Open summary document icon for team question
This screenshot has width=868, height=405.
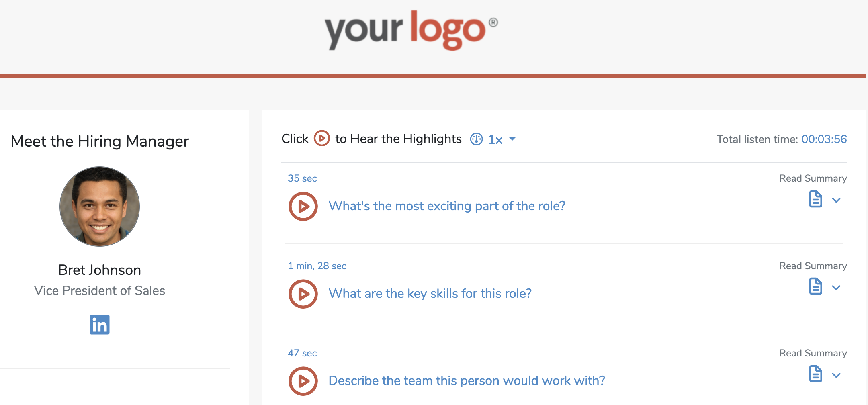(x=815, y=374)
